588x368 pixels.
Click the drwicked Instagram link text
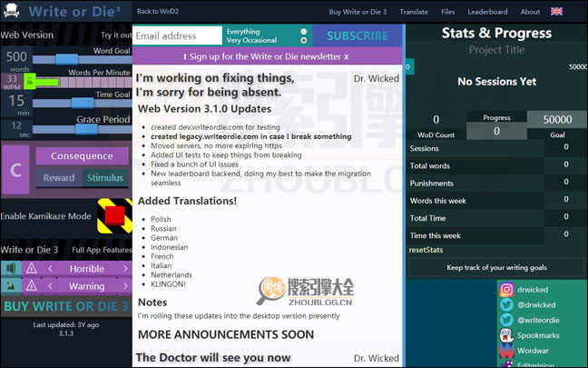coord(533,290)
